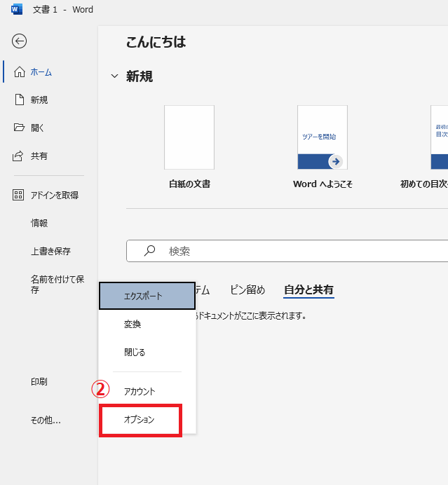
Task: Click the こんにちは heading
Action: (x=156, y=42)
